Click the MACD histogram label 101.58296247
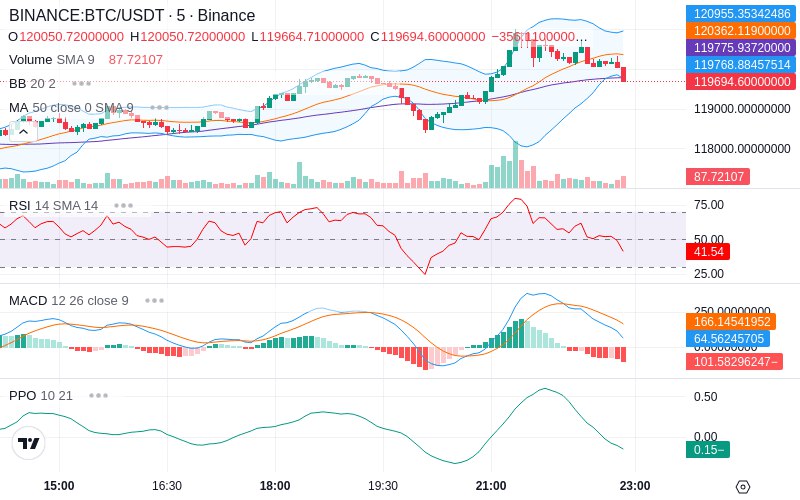This screenshot has width=800, height=500. coord(734,362)
